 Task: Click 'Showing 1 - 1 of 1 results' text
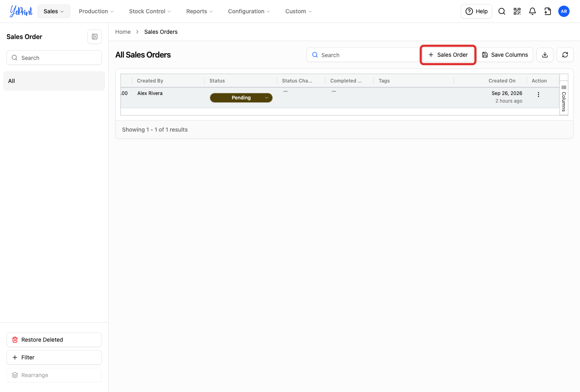click(x=155, y=130)
